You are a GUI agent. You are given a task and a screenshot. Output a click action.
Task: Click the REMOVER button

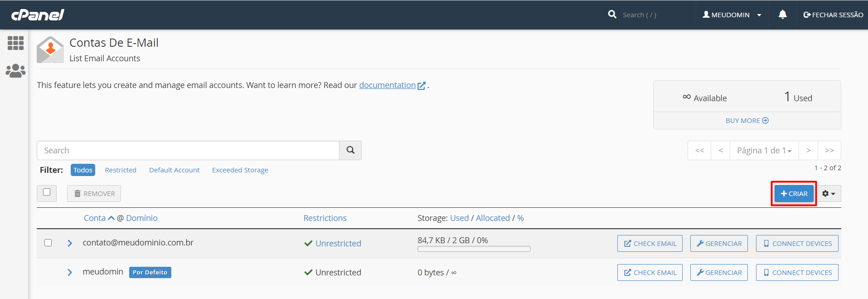tap(94, 194)
